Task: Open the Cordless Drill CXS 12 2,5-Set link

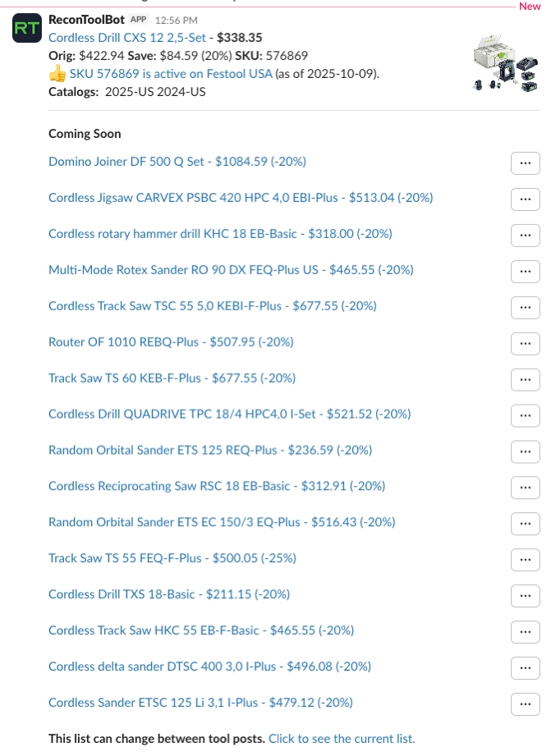Action: pos(129,37)
